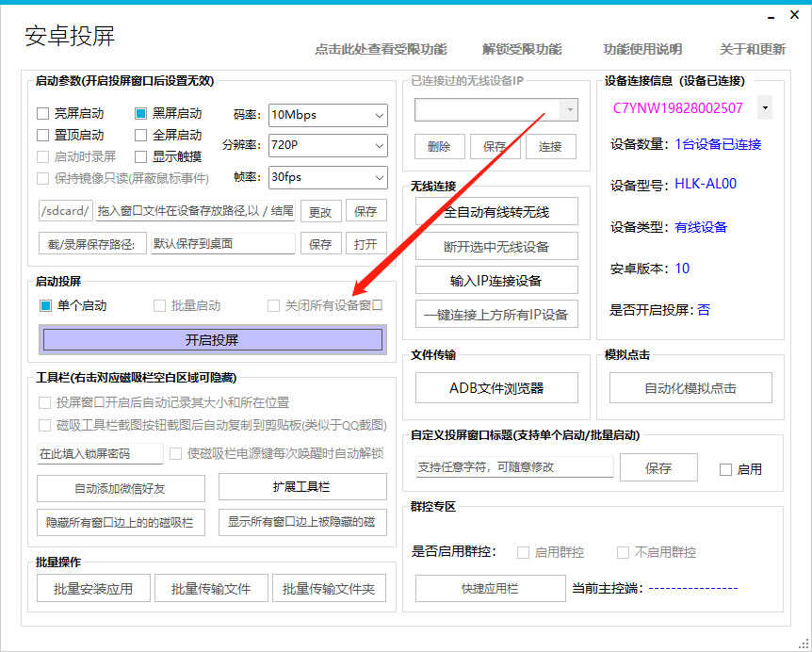Click 删除 wireless IP button
The width and height of the screenshot is (812, 652).
click(x=440, y=147)
